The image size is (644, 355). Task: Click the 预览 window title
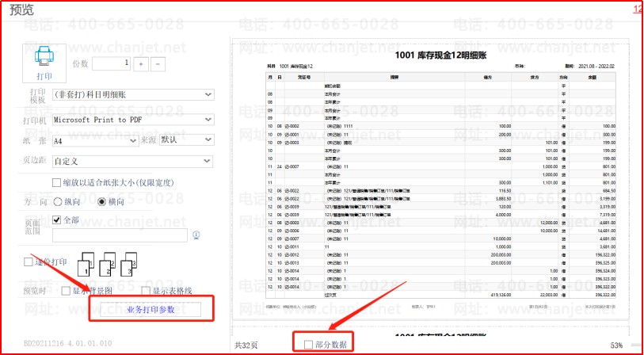pyautogui.click(x=21, y=10)
